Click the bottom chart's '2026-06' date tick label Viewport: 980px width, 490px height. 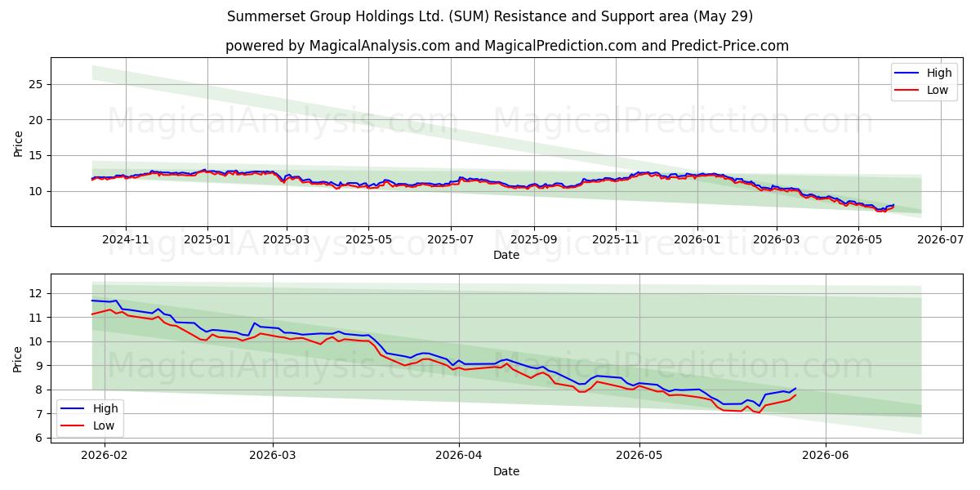click(826, 457)
